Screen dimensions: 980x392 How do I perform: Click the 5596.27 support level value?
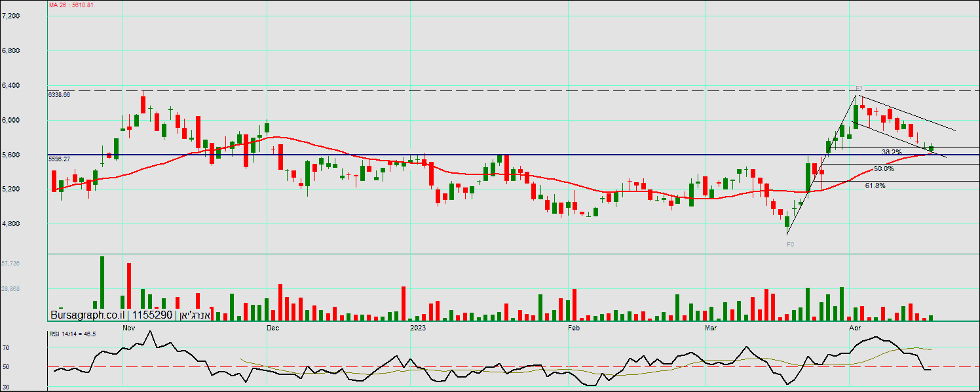click(60, 159)
